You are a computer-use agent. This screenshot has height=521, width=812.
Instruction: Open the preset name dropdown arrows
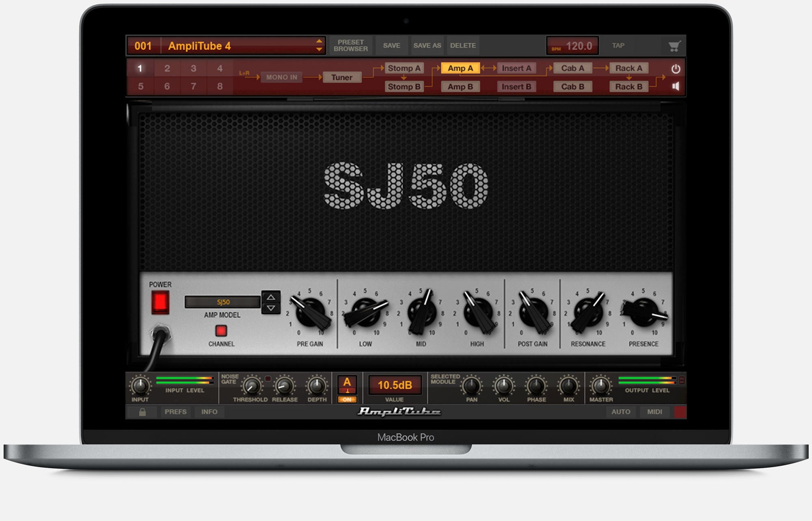(320, 45)
